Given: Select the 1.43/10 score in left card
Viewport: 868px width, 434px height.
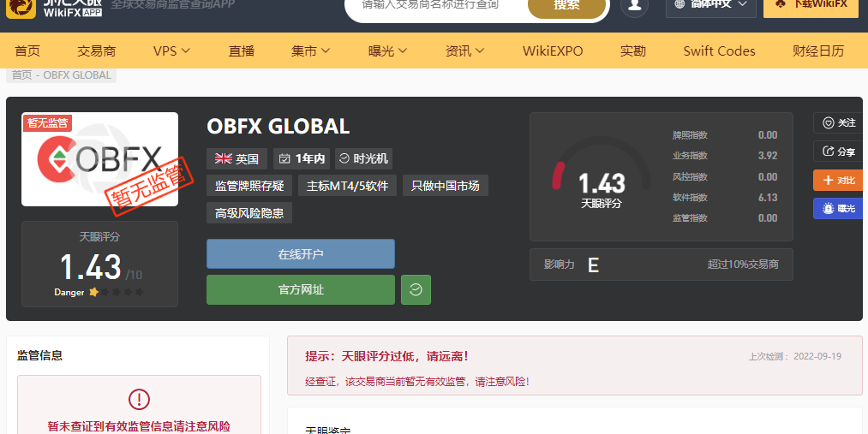Looking at the screenshot, I should [x=101, y=268].
